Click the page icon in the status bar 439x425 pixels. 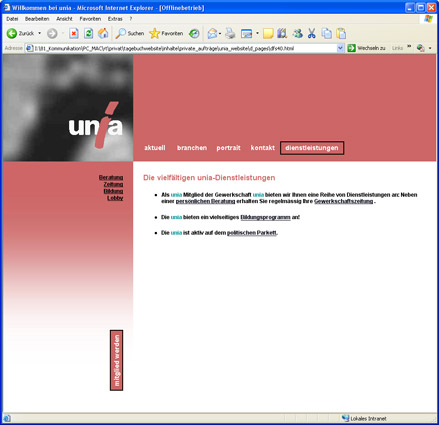point(7,418)
